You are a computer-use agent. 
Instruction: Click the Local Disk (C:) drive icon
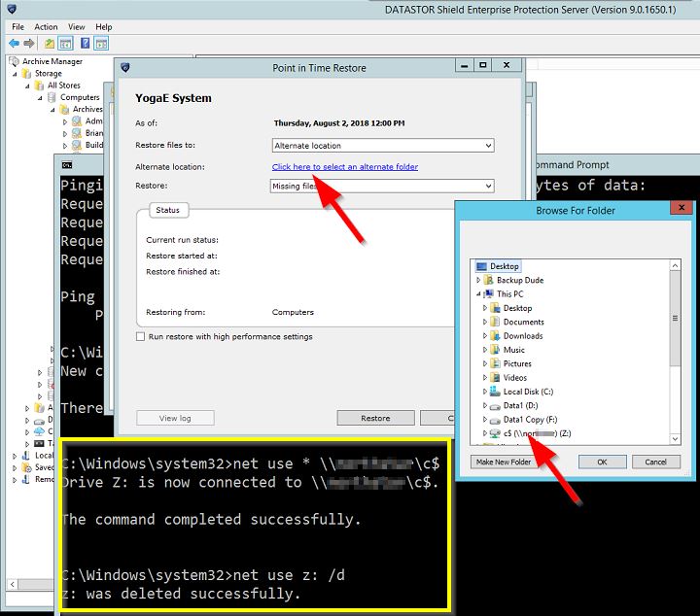[495, 392]
